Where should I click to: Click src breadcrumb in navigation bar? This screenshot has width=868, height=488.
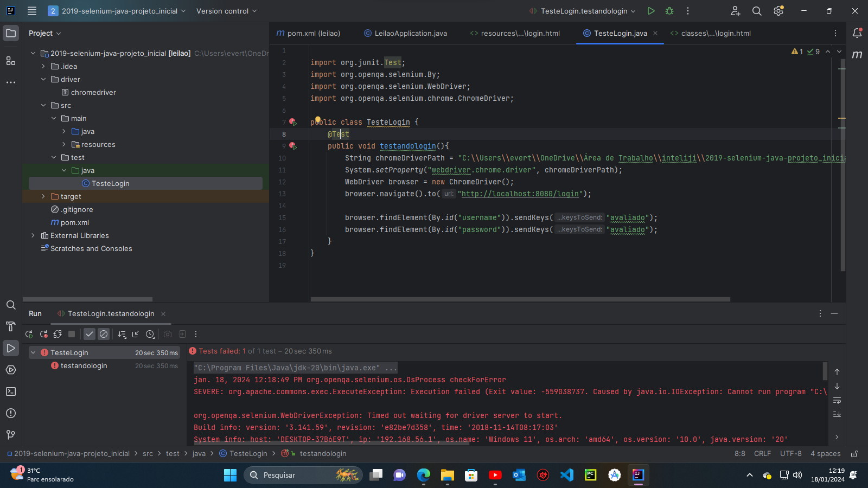148,454
